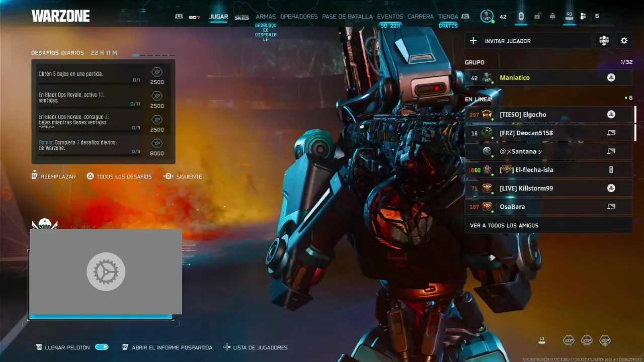Open the social settings gear icon

[624, 41]
